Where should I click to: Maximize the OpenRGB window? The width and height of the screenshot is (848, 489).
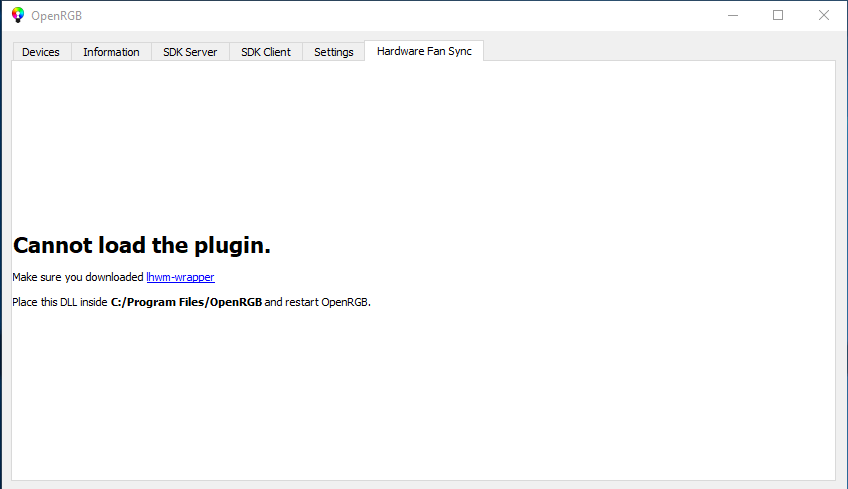click(778, 15)
